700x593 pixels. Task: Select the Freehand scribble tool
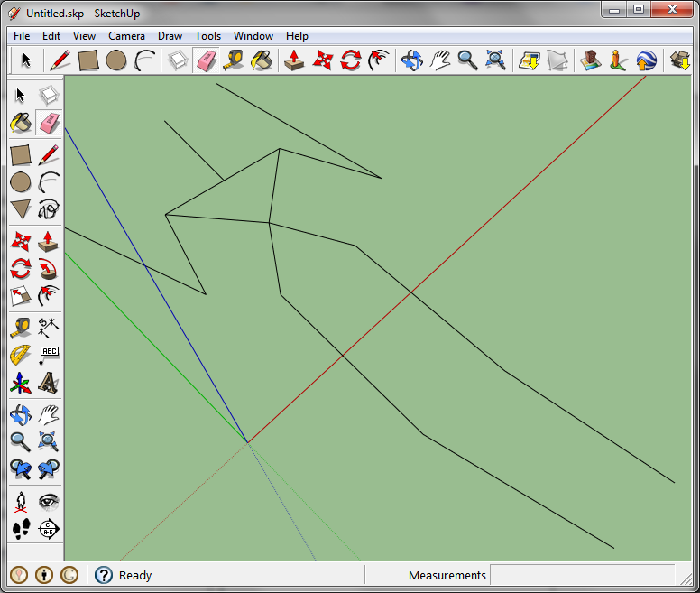pyautogui.click(x=48, y=209)
